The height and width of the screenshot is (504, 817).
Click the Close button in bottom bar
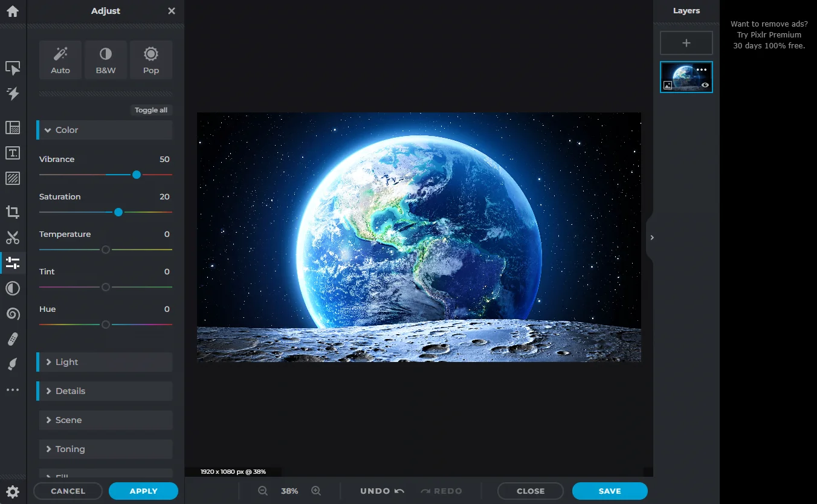531,491
